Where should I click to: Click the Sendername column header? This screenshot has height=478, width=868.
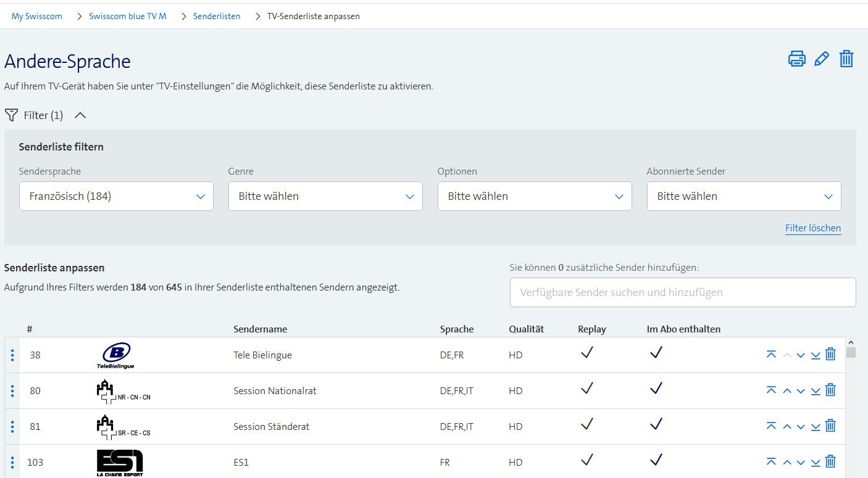tap(260, 329)
